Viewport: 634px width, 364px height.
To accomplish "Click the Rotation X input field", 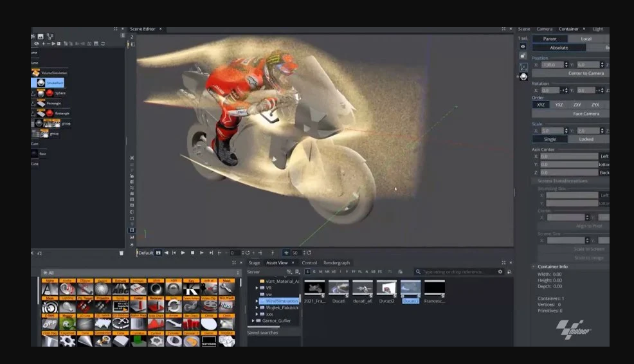I will (550, 90).
